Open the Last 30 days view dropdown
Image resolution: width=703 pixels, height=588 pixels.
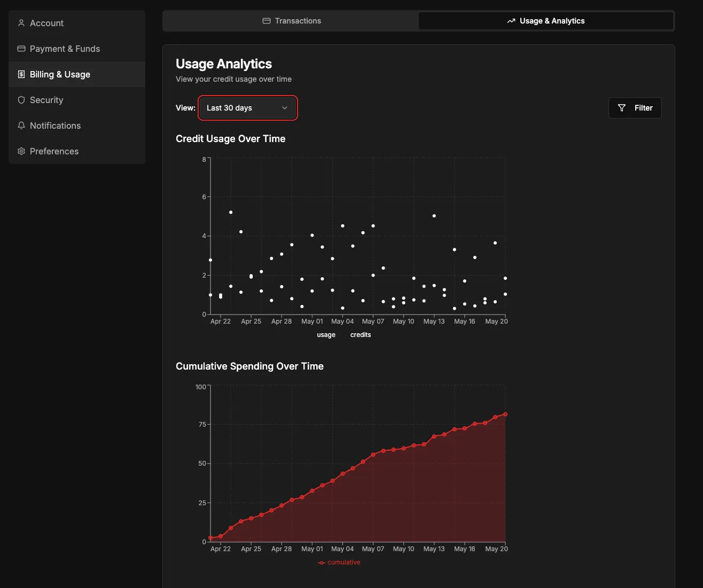[247, 108]
